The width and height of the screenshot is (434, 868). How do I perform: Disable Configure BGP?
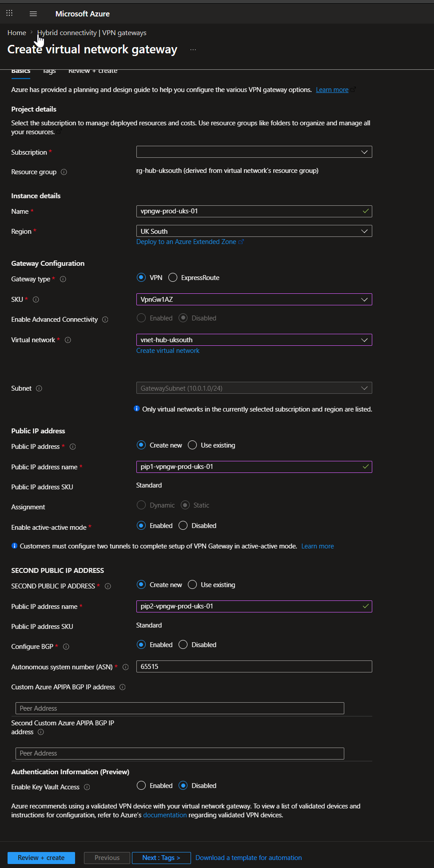pyautogui.click(x=183, y=644)
